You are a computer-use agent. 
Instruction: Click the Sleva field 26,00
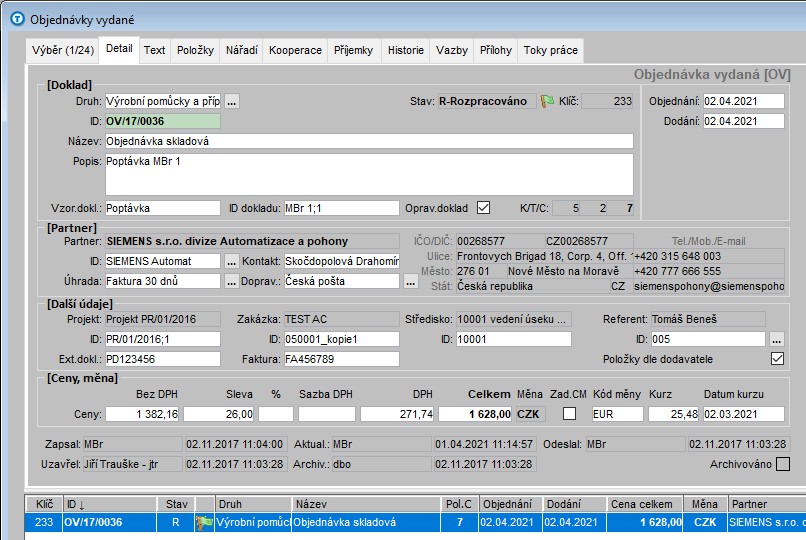(x=218, y=414)
